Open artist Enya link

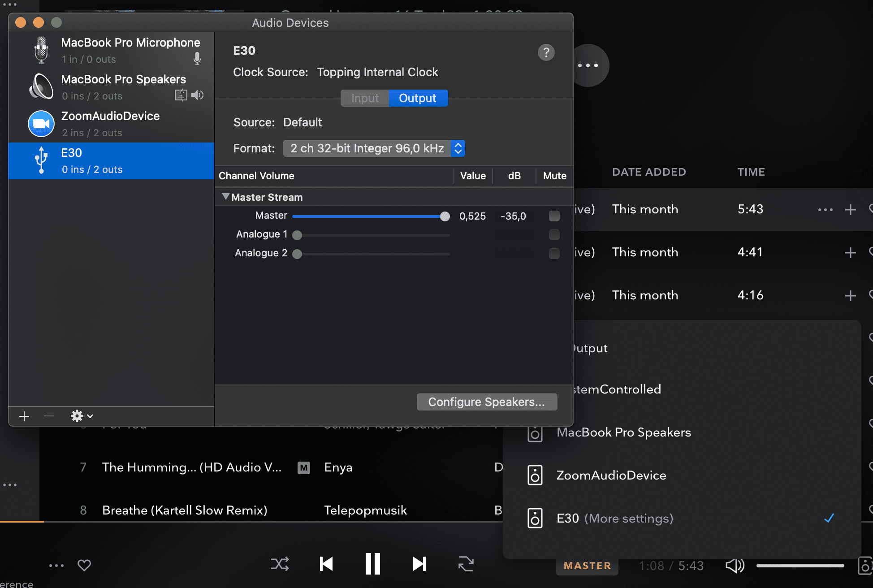[x=338, y=467]
